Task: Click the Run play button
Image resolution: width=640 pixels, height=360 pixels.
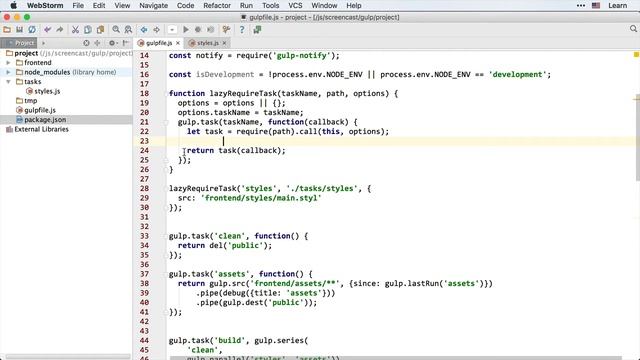Action: pos(186,29)
